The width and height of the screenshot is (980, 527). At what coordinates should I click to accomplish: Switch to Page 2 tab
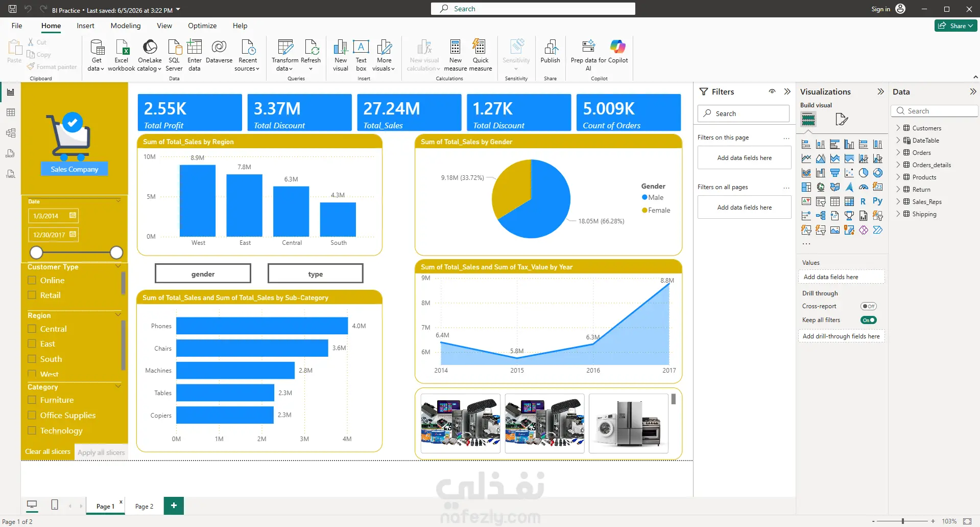coord(144,506)
